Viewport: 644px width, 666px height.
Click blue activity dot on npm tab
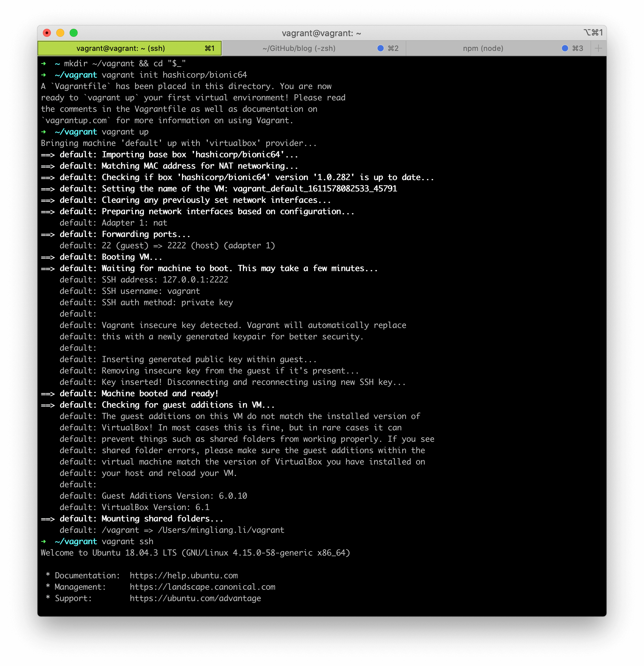pos(565,48)
